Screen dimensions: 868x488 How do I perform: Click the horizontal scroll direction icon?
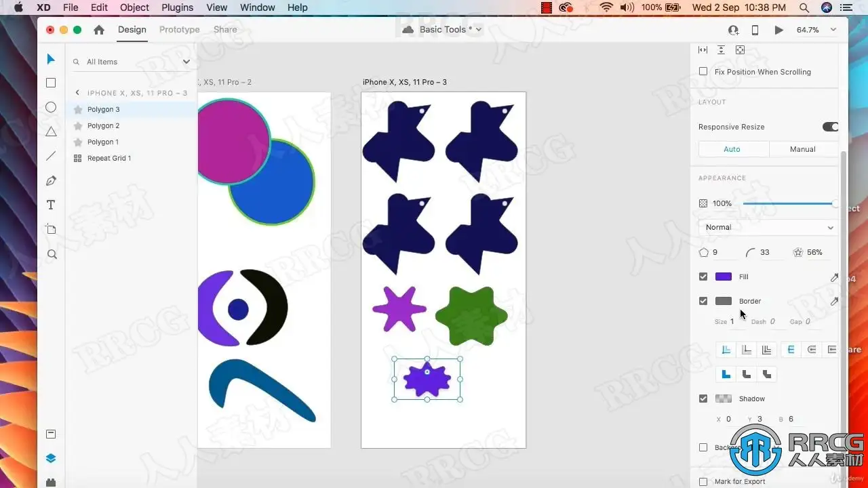point(703,50)
